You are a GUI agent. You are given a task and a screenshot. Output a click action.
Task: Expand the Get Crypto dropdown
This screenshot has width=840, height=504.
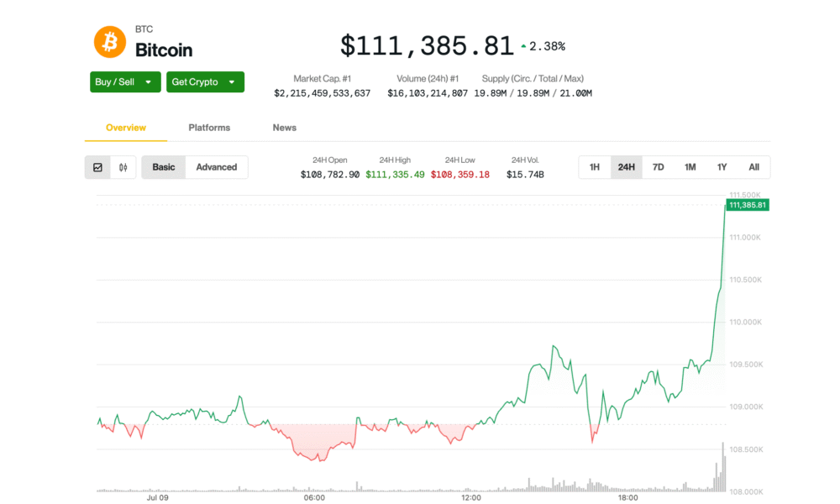tap(231, 81)
